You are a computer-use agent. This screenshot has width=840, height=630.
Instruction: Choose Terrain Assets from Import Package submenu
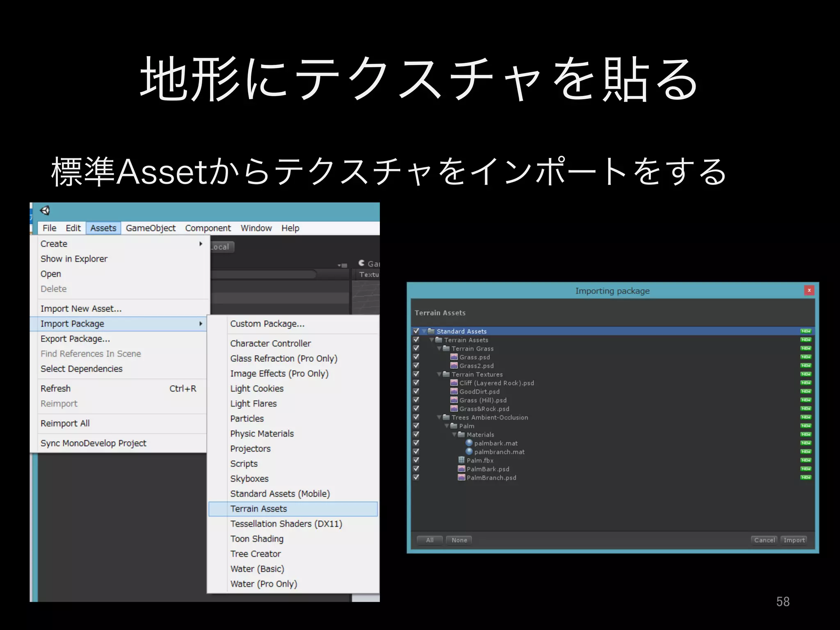tap(293, 509)
